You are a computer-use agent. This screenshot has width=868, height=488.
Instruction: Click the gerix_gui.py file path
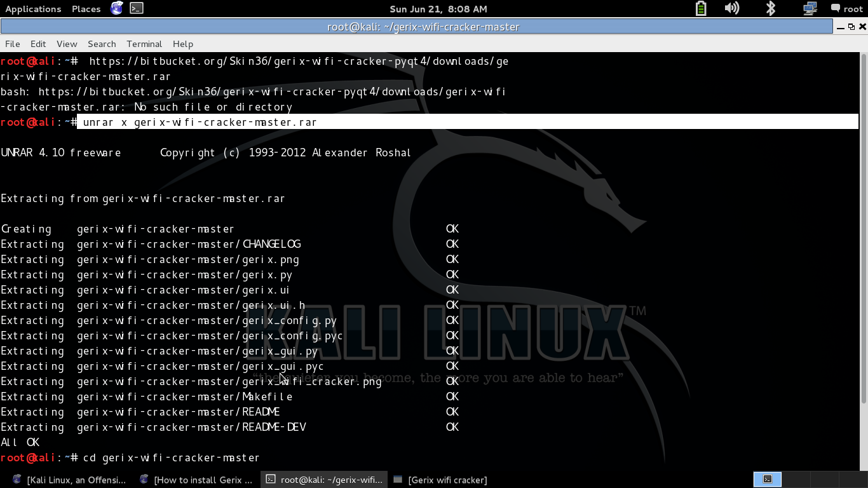coord(198,351)
